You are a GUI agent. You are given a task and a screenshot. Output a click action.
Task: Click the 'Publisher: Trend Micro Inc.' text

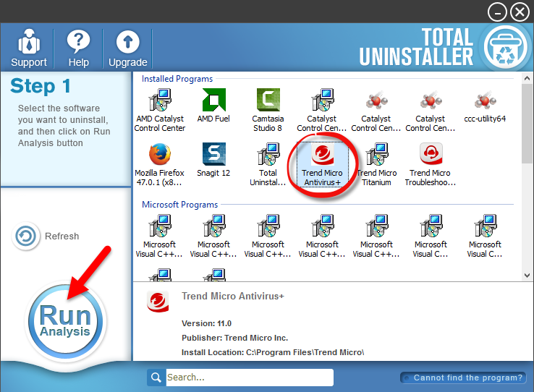234,338
